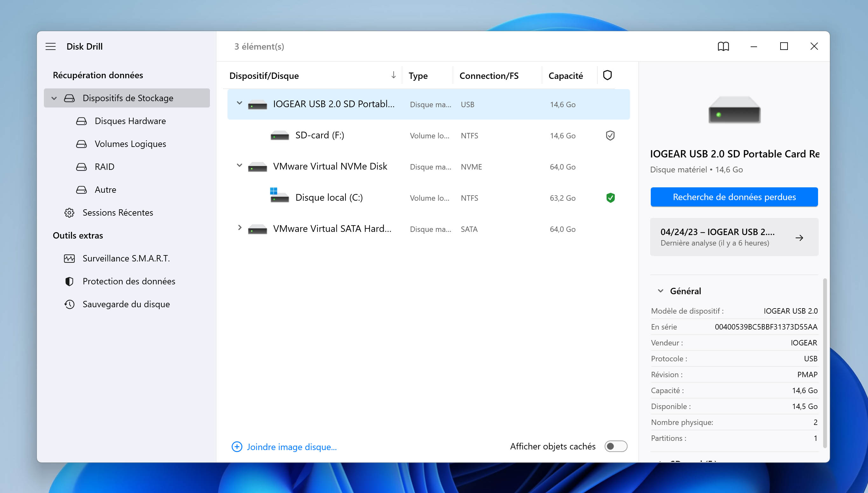Collapse the Général details section
Image resolution: width=868 pixels, height=493 pixels.
[x=661, y=291]
